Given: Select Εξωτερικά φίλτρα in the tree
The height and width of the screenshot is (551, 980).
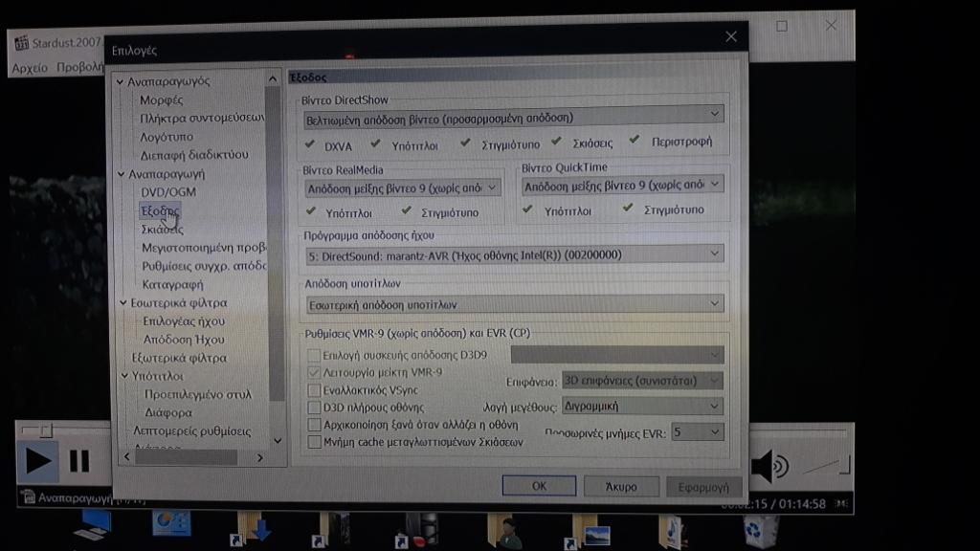Looking at the screenshot, I should (x=179, y=359).
